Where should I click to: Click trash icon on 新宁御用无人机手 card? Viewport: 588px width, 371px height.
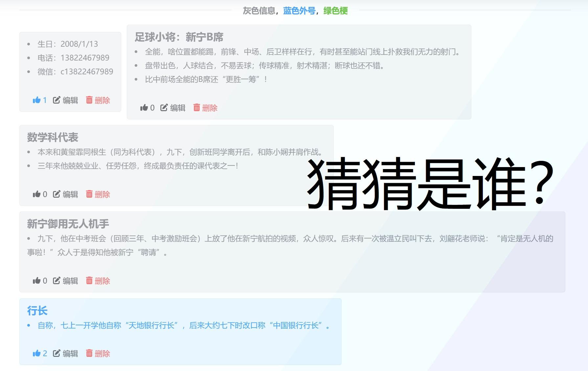89,281
